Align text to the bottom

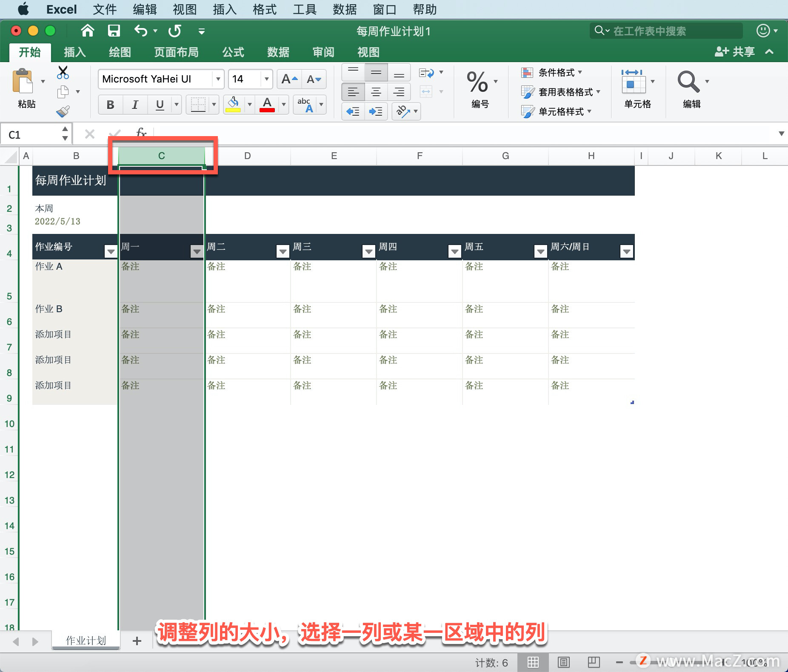(399, 72)
